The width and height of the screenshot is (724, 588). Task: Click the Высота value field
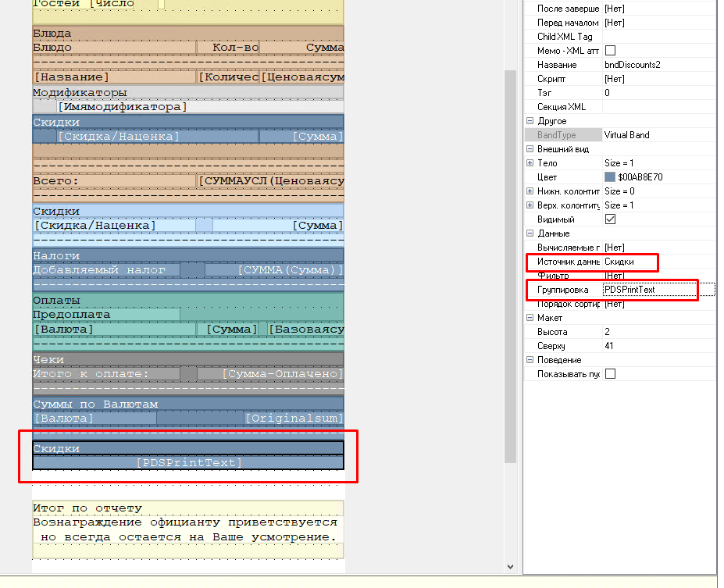656,332
